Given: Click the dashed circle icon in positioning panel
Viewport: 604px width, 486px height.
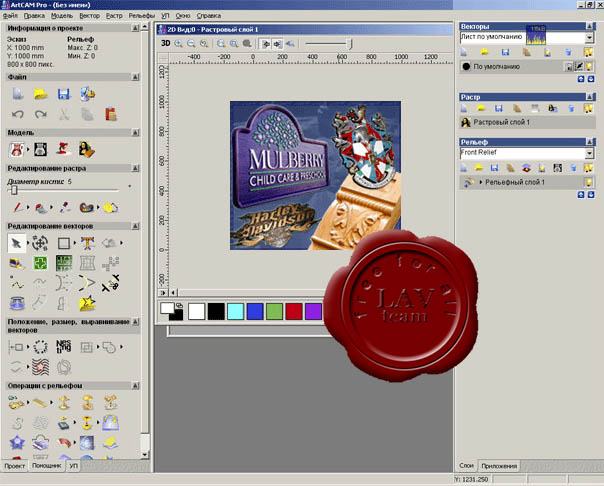Looking at the screenshot, I should [x=40, y=347].
